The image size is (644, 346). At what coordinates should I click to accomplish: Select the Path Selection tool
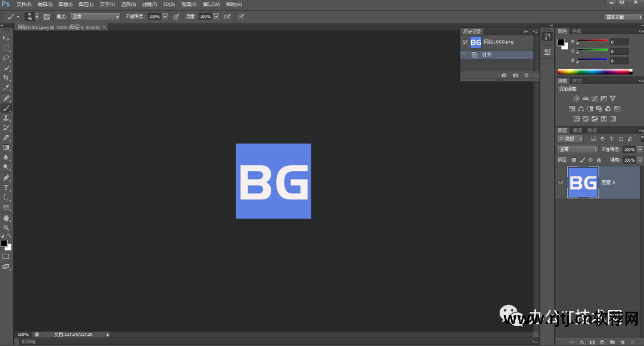[6, 197]
